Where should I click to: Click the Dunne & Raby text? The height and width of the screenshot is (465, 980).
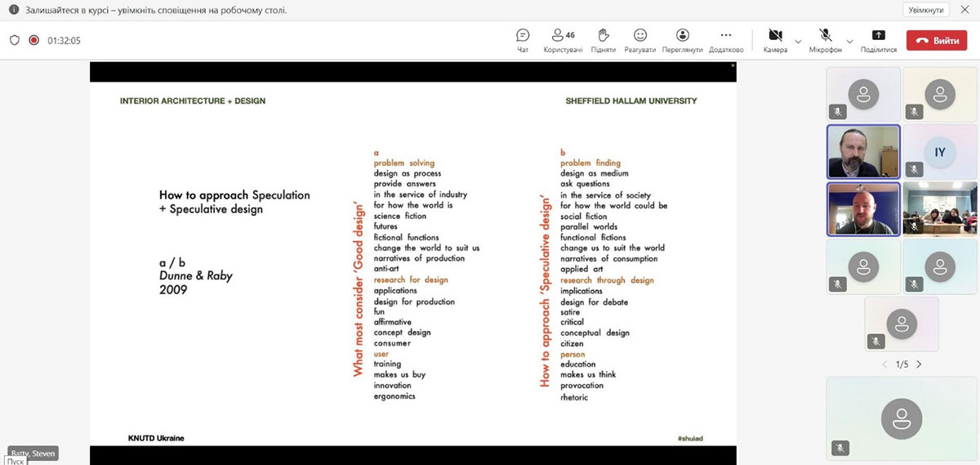196,275
